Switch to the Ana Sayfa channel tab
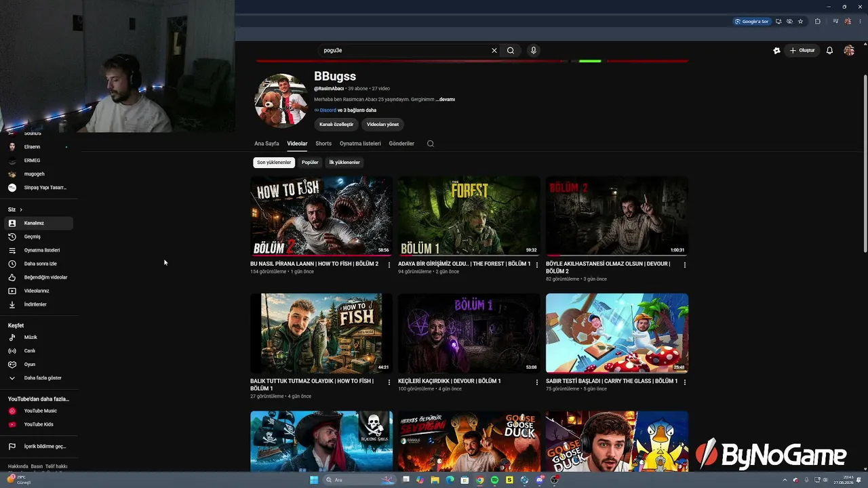The height and width of the screenshot is (488, 868). (x=267, y=144)
